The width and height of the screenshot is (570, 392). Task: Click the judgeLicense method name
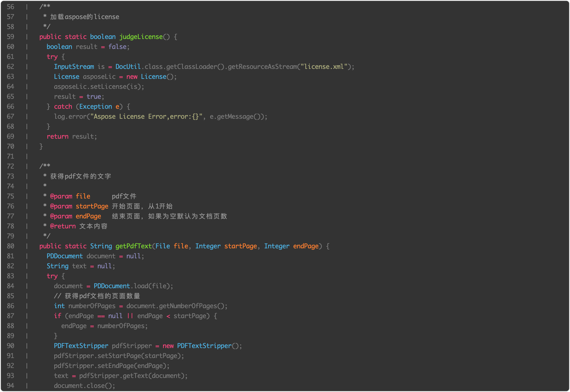pyautogui.click(x=141, y=37)
